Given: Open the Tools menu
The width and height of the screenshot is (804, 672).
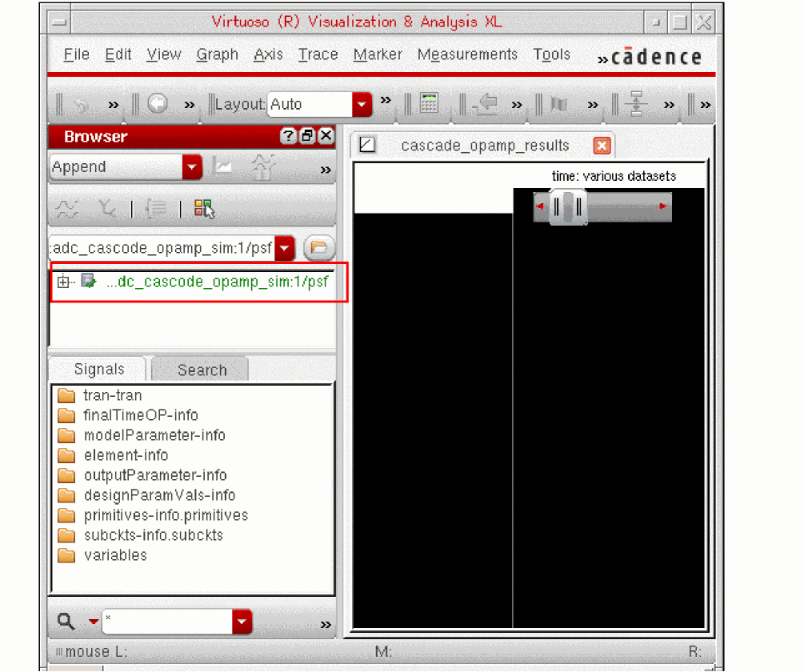Looking at the screenshot, I should (x=551, y=54).
